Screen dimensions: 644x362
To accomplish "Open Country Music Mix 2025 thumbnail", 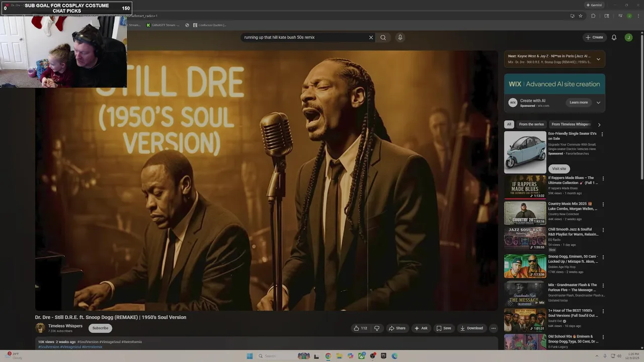I will (x=525, y=213).
